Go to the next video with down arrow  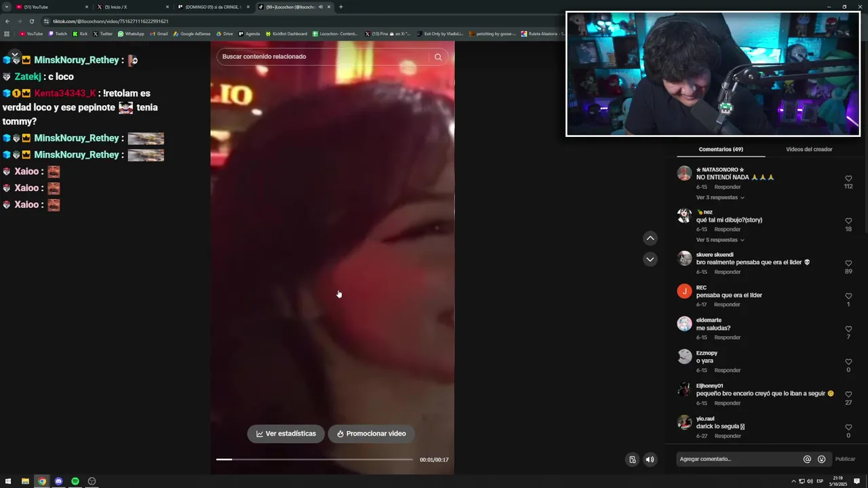tap(650, 260)
